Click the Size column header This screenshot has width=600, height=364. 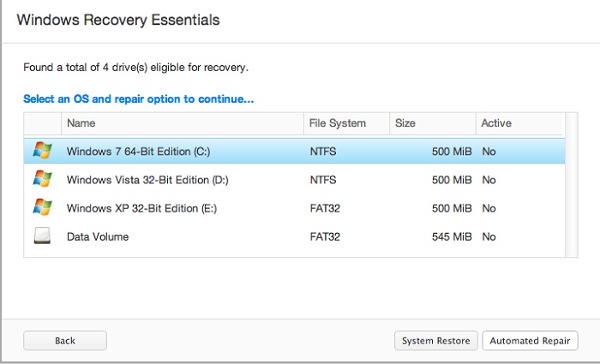pos(405,123)
